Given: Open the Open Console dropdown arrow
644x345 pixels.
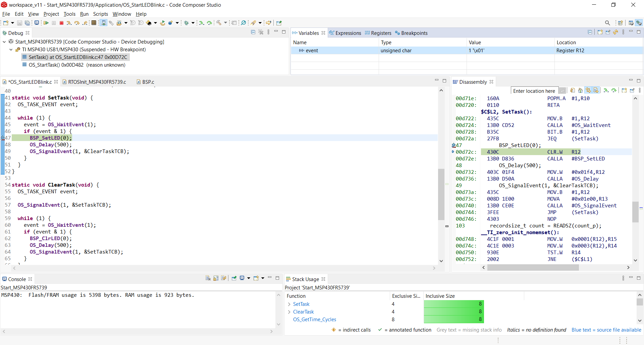Looking at the screenshot, I should (263, 278).
